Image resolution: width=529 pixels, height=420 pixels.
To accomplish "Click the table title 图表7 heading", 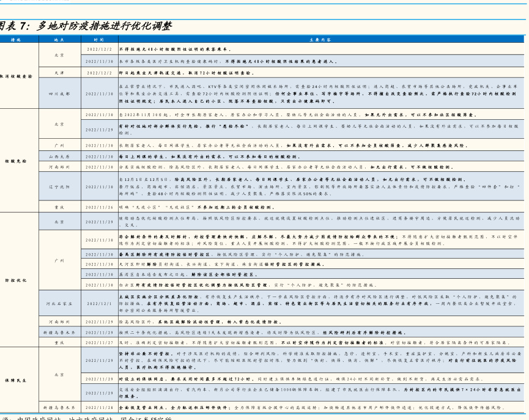I will (86, 26).
